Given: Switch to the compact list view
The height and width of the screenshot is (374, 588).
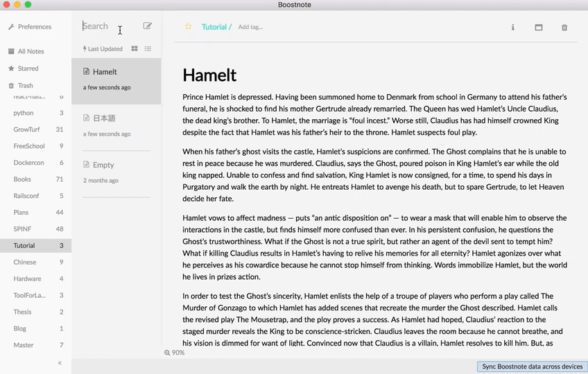Looking at the screenshot, I should point(148,48).
